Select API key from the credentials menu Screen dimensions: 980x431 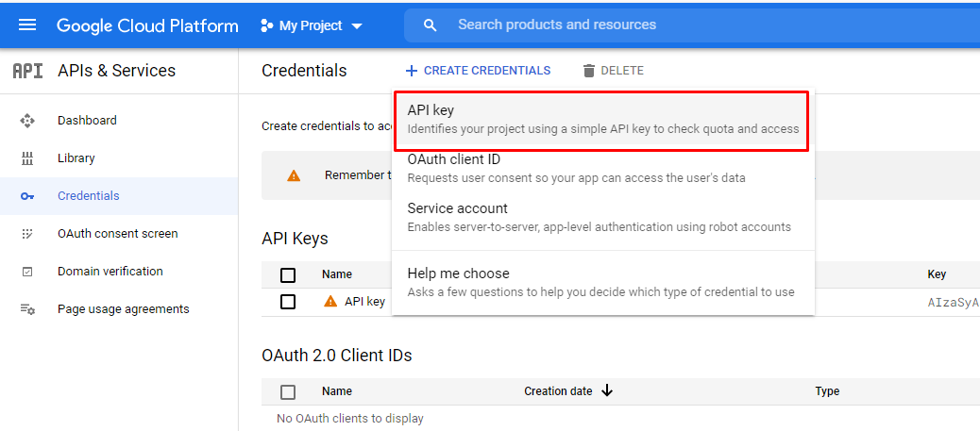click(603, 120)
